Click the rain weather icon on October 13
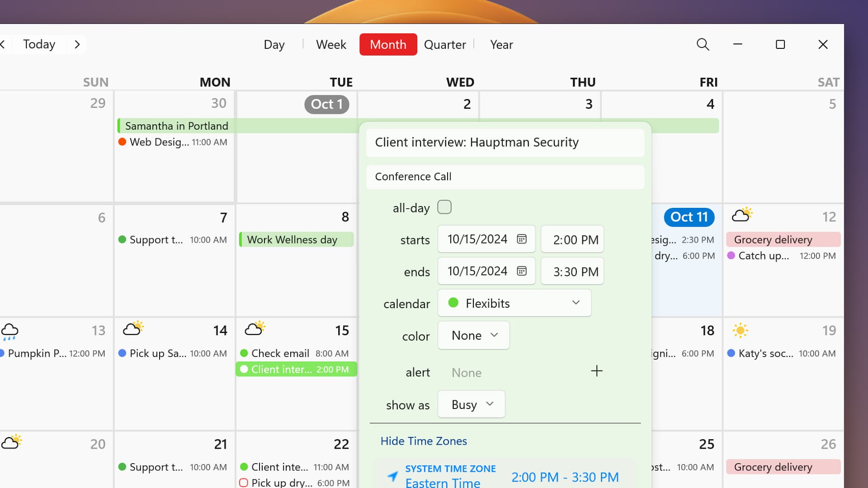The width and height of the screenshot is (868, 488). click(x=9, y=331)
